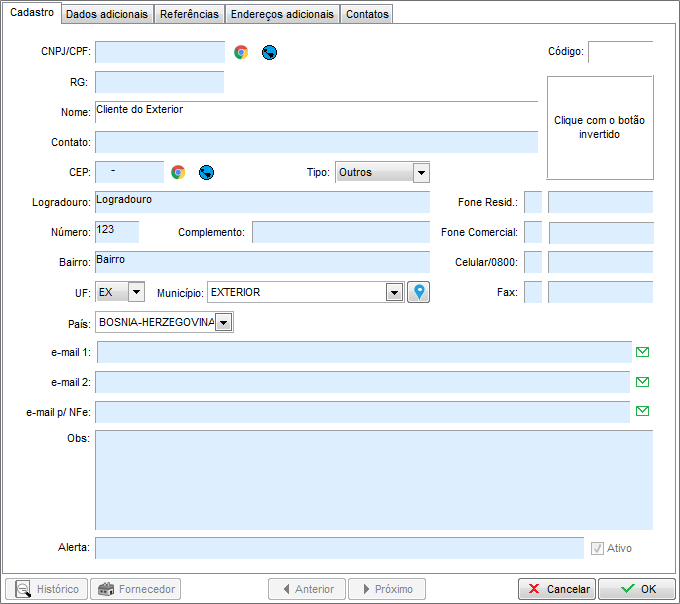The height and width of the screenshot is (604, 680).
Task: Open the País dropdown with BOSNIA-HERZEGOVINA
Action: [224, 322]
